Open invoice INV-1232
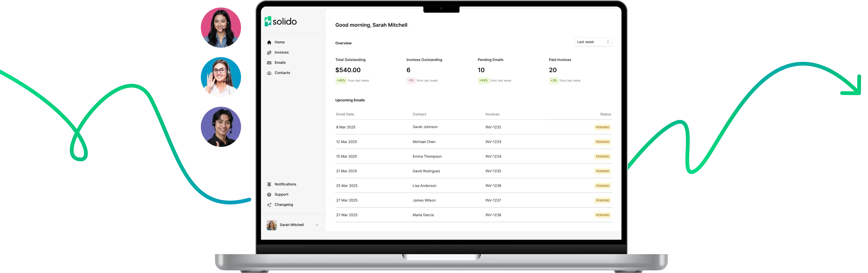Viewport: 868px width, 273px height. coord(493,127)
